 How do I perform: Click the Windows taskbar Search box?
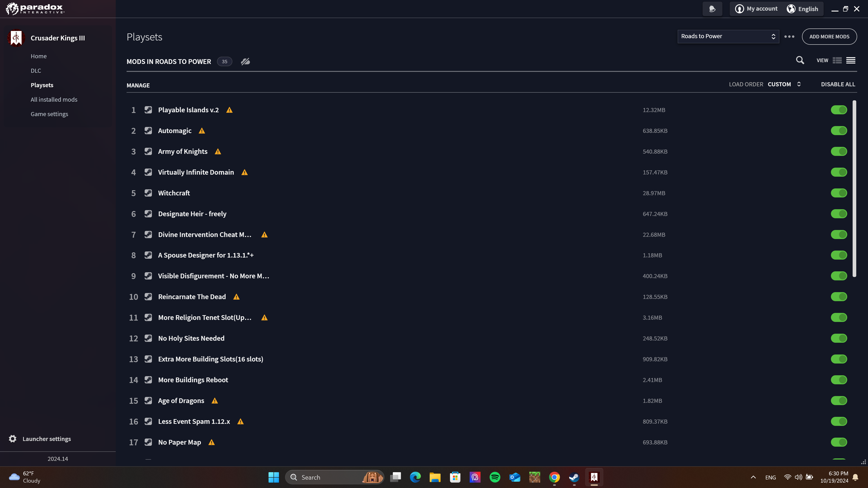(x=335, y=477)
